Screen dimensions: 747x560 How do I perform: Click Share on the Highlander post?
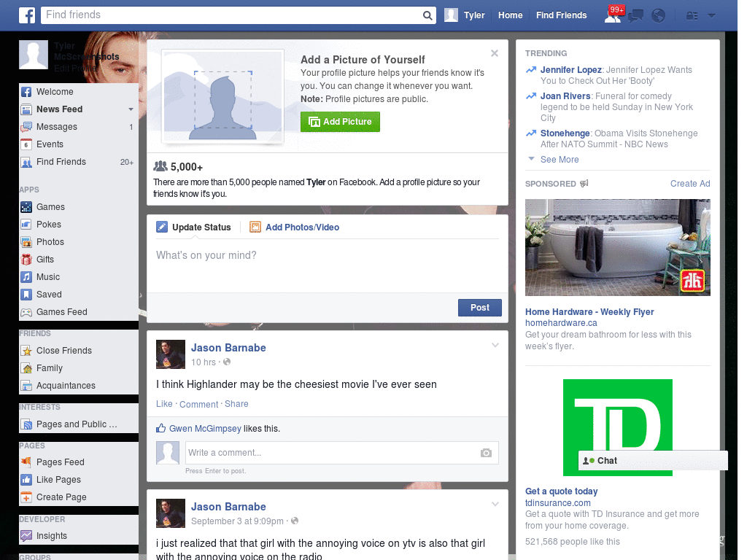click(x=236, y=404)
